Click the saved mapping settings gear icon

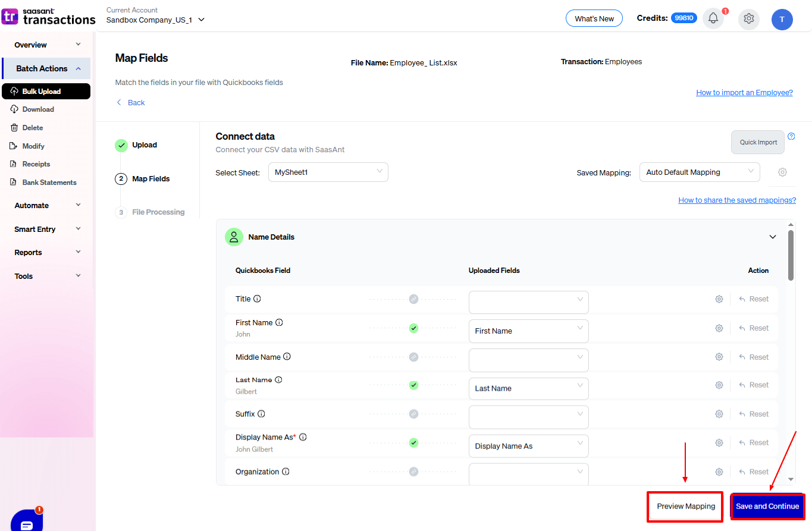pyautogui.click(x=782, y=172)
